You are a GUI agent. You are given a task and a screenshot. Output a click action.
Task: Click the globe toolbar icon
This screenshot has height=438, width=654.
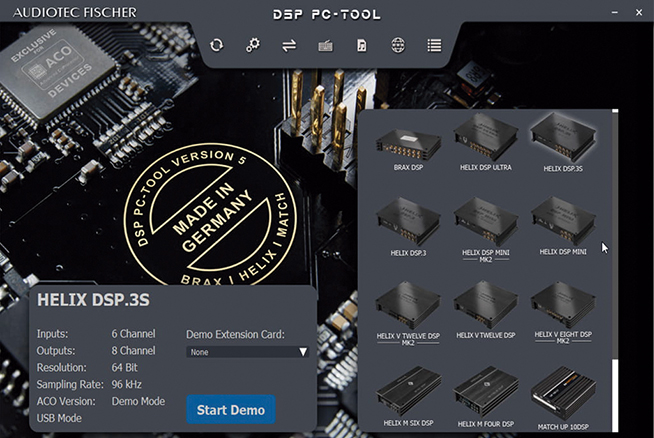point(398,45)
